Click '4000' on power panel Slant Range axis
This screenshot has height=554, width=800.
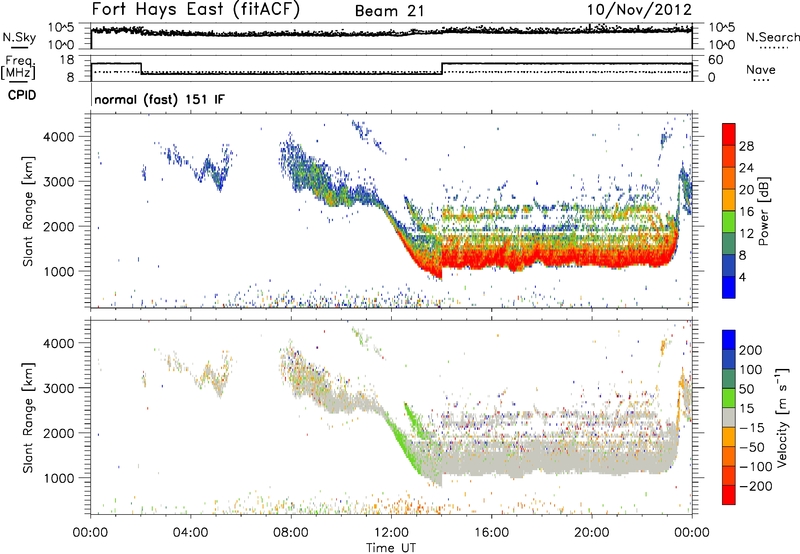click(58, 137)
